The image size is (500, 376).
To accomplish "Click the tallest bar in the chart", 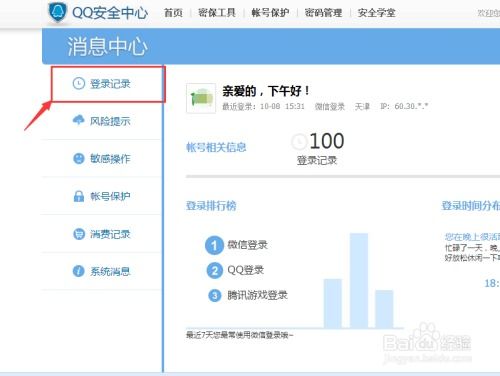I will [x=359, y=281].
